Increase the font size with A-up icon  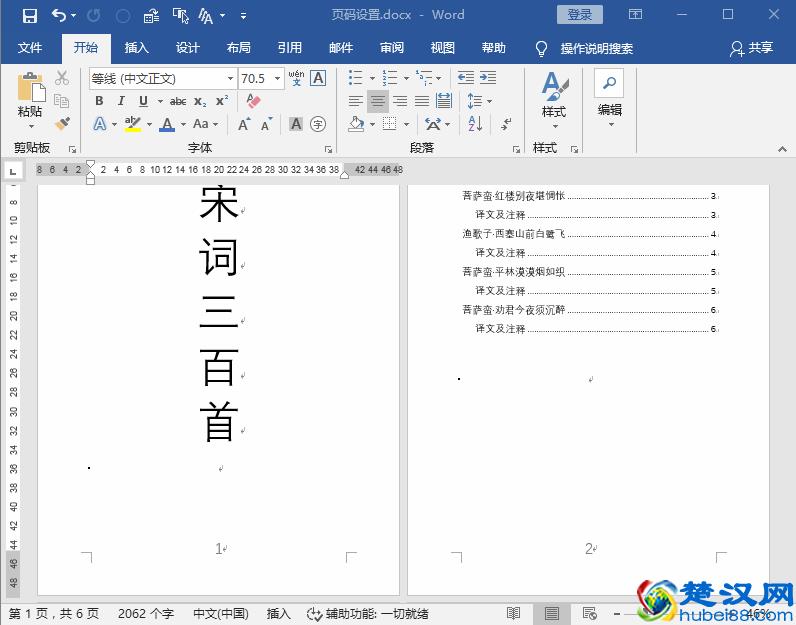pyautogui.click(x=244, y=124)
